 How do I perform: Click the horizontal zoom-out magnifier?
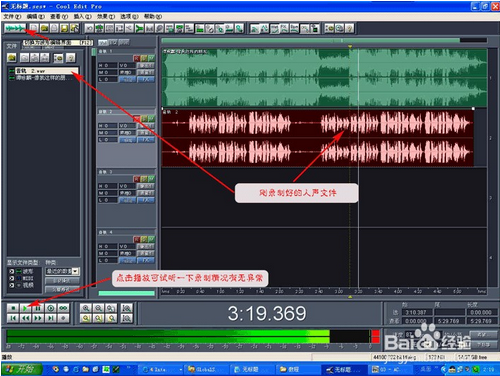coord(99,308)
